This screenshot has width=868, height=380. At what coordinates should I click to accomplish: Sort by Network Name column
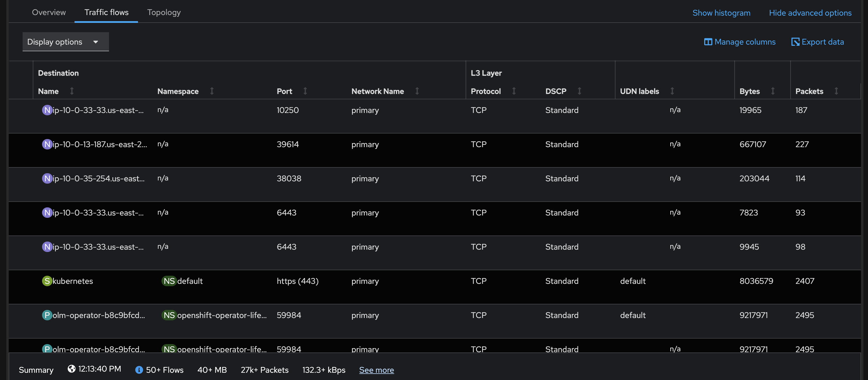[x=417, y=91]
